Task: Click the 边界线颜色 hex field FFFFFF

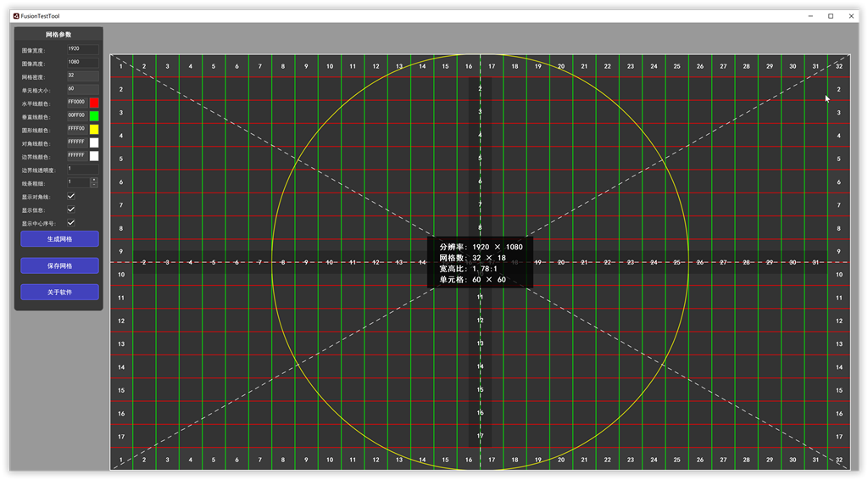Action: pyautogui.click(x=77, y=155)
